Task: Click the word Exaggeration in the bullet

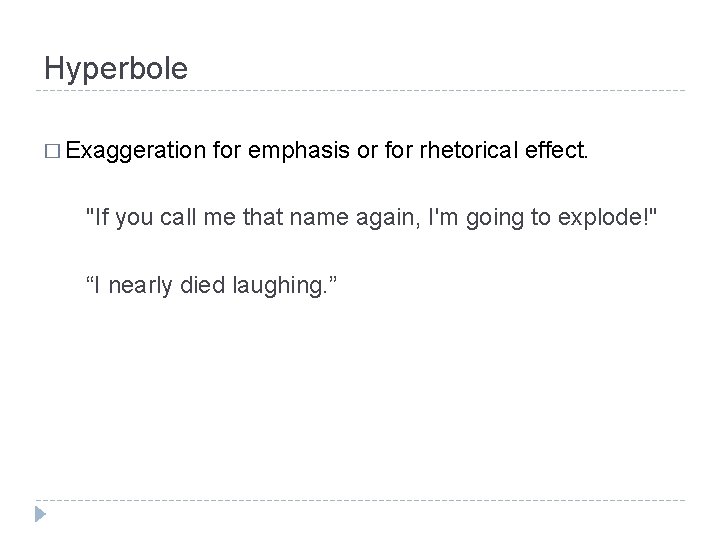Action: [136, 152]
